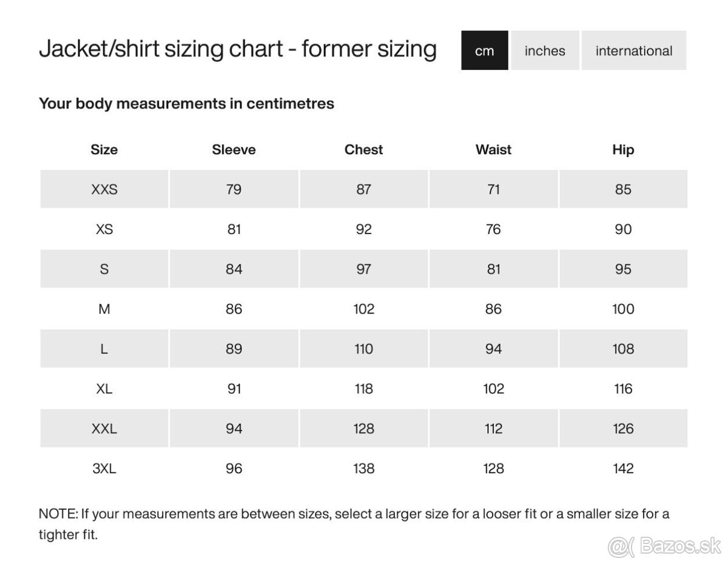The height and width of the screenshot is (564, 728).
Task: Click the Jacket/shirt sizing chart heading
Action: click(237, 49)
